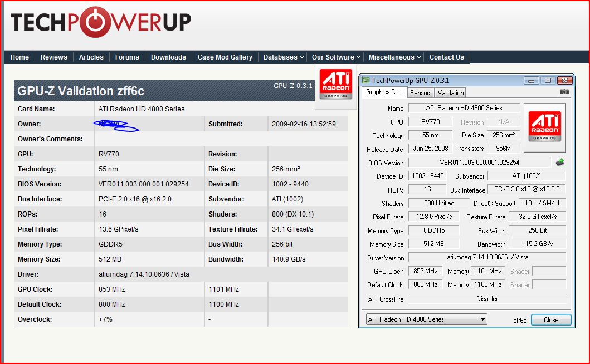Open the Forums navigation item
The width and height of the screenshot is (590, 364).
tap(127, 57)
